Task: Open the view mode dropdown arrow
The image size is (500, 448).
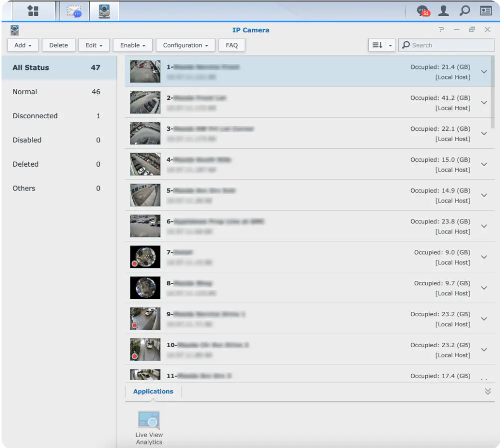Action: 390,45
